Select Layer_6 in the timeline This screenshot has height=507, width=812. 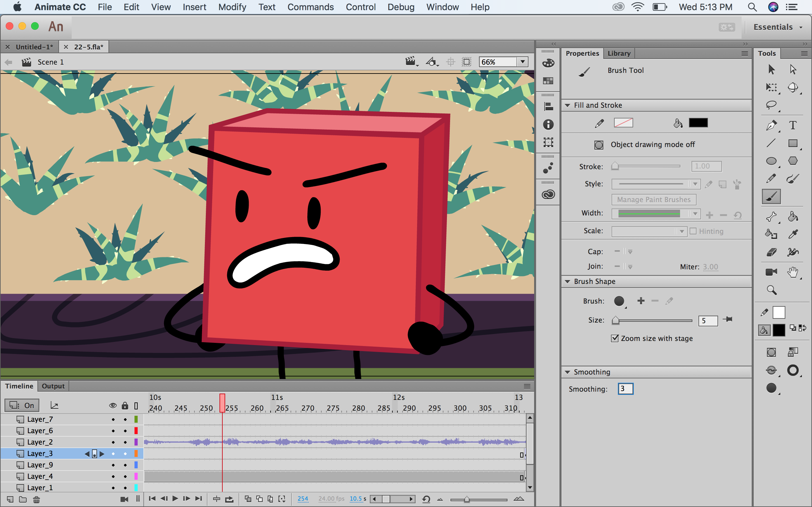coord(40,430)
